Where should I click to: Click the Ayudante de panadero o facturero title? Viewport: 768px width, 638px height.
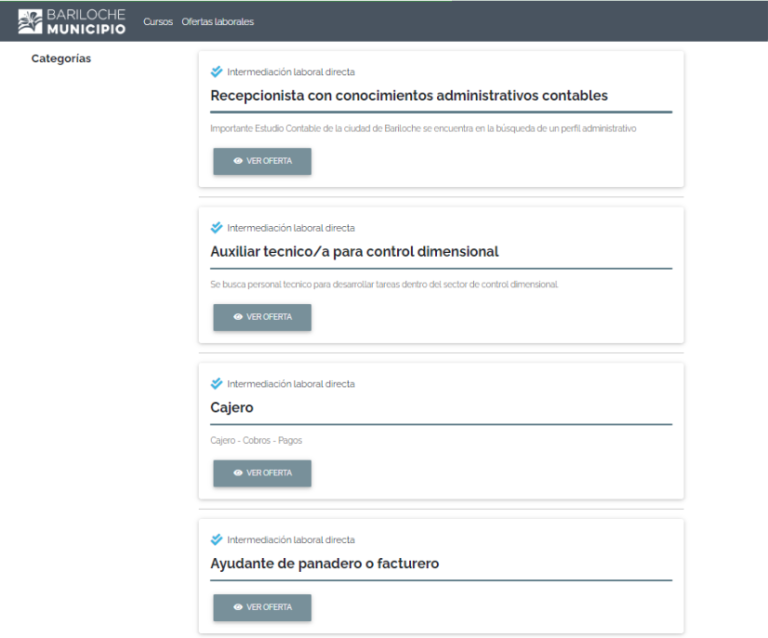tap(324, 564)
